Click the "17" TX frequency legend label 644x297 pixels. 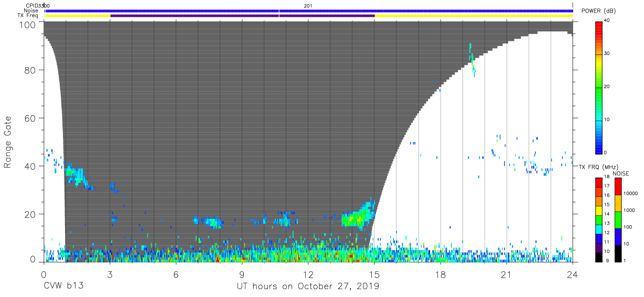[x=608, y=186]
